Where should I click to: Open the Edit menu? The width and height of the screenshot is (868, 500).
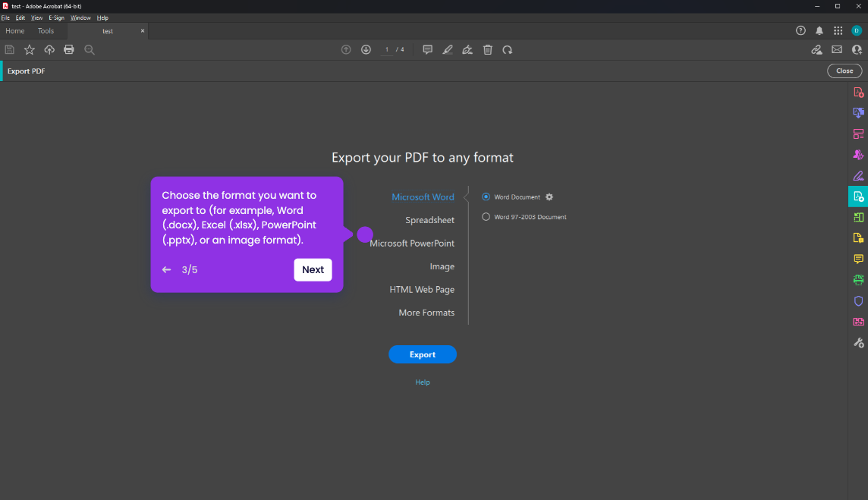pos(20,17)
